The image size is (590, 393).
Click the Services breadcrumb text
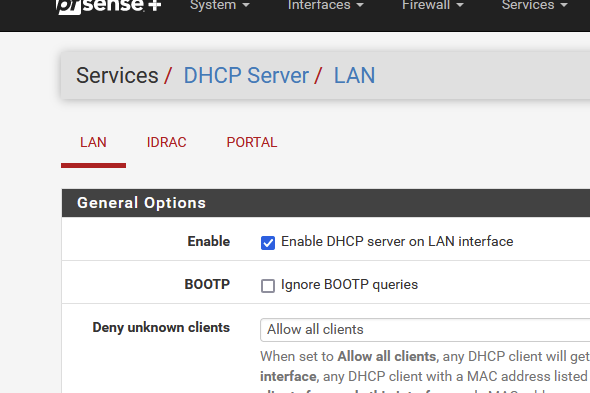117,75
